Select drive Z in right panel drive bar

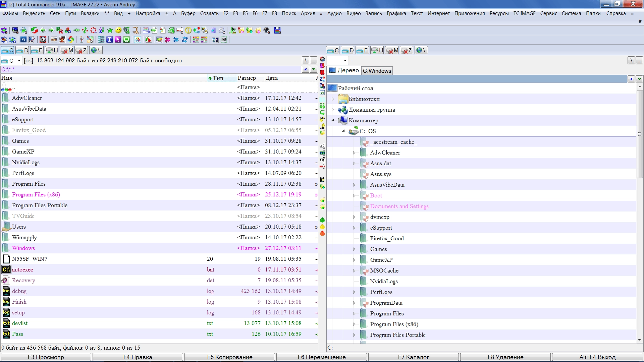[407, 50]
